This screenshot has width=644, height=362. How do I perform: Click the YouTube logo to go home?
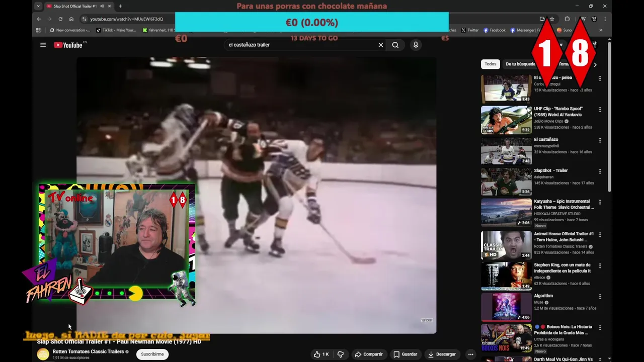pos(68,45)
